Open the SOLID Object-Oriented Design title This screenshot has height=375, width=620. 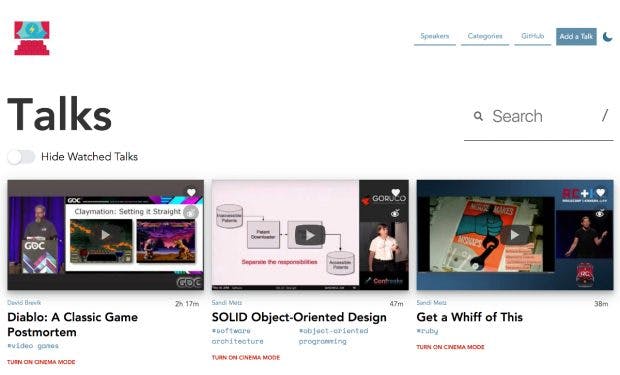[299, 317]
